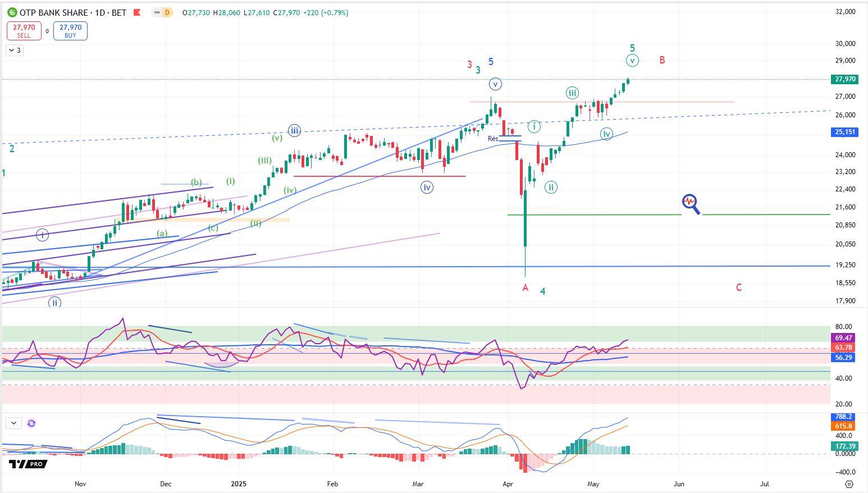Image resolution: width=868 pixels, height=493 pixels.
Task: Click the red 63.78 value label
Action: pyautogui.click(x=843, y=348)
